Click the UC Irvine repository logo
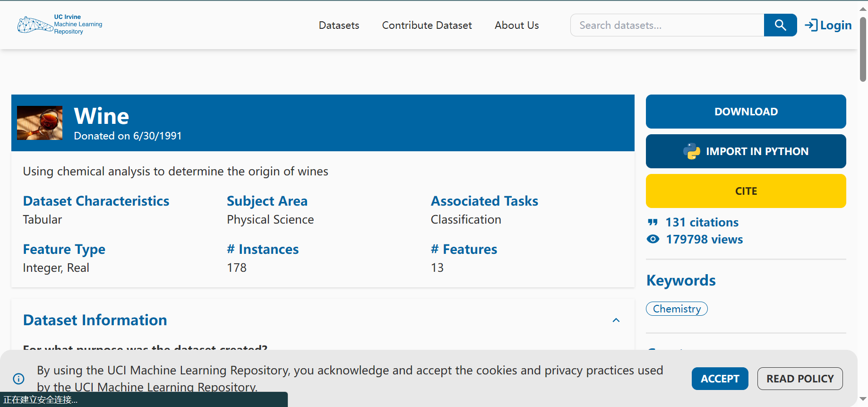 click(x=60, y=25)
